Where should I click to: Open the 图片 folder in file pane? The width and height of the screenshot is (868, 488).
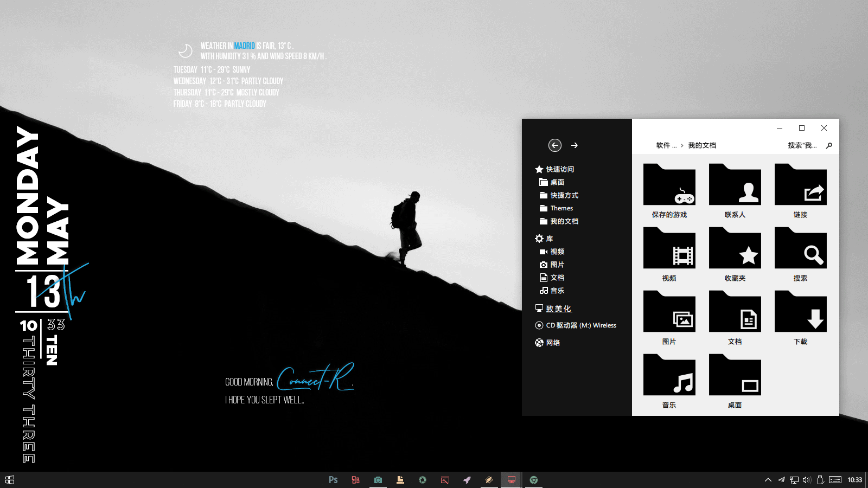(669, 317)
